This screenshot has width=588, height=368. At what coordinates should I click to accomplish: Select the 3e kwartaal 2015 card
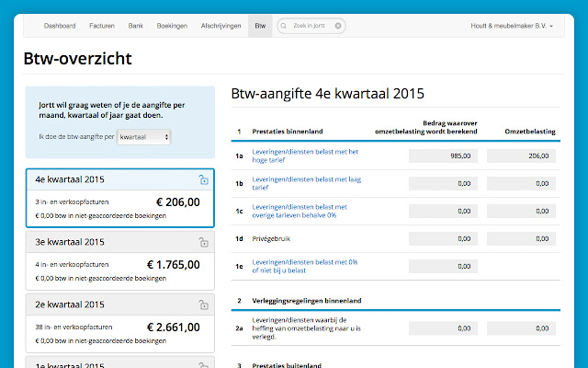pos(120,260)
